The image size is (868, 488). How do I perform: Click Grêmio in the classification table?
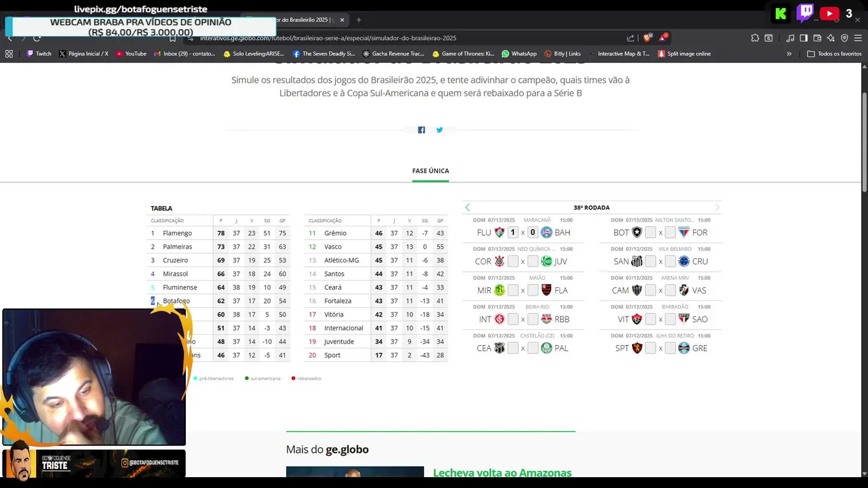coord(335,233)
